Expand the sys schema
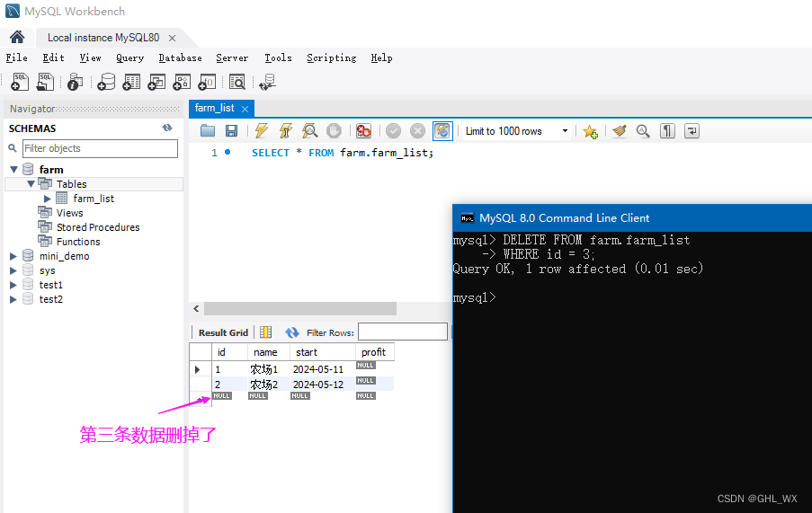Screen dimensions: 812x513 pyautogui.click(x=13, y=270)
